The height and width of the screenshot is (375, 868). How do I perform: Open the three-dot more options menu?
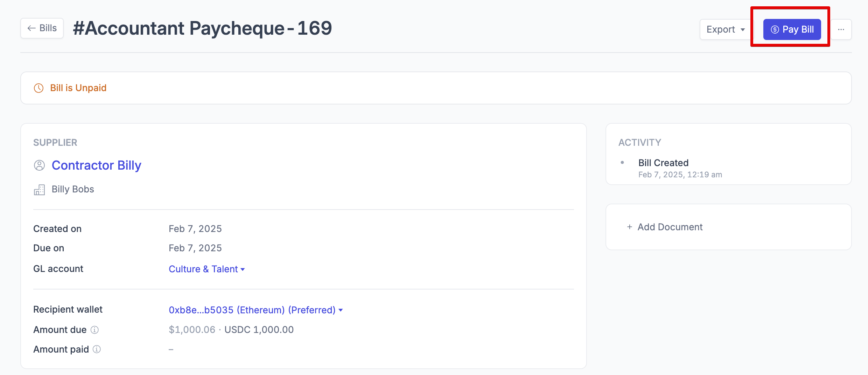click(841, 29)
